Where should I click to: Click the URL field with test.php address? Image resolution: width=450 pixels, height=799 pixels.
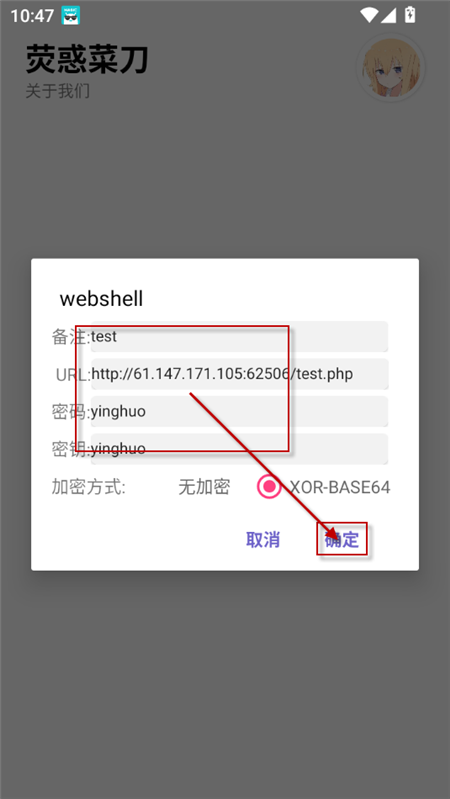(240, 374)
